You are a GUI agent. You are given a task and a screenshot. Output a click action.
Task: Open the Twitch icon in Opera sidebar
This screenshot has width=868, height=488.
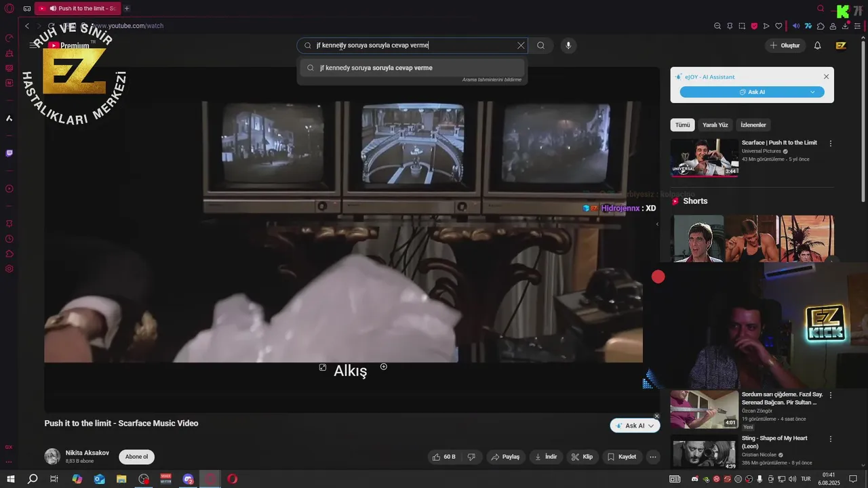pos(9,153)
